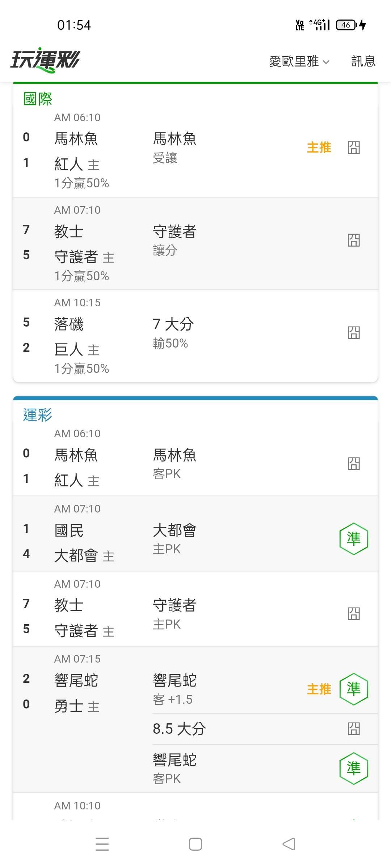Tap 準 badge for 響尾蛇 客 +1.5
This screenshot has height=868, width=391.
pos(354,689)
